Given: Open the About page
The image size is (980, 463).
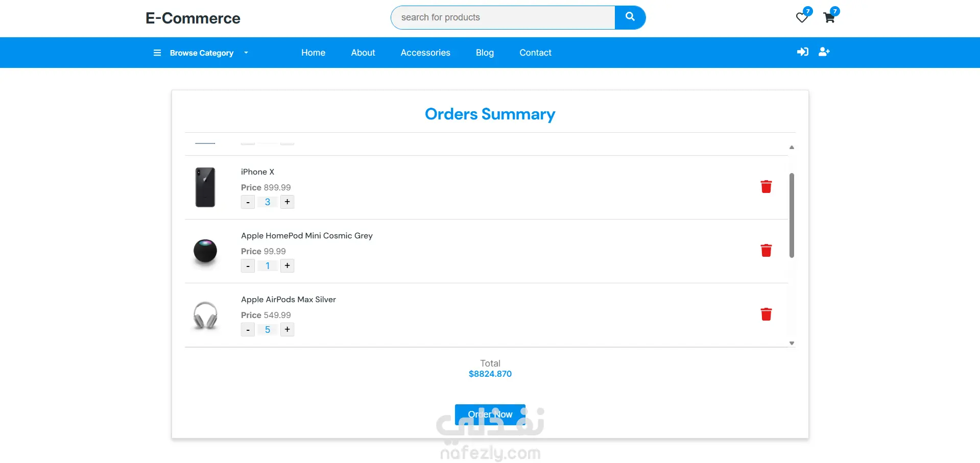Looking at the screenshot, I should click(363, 53).
